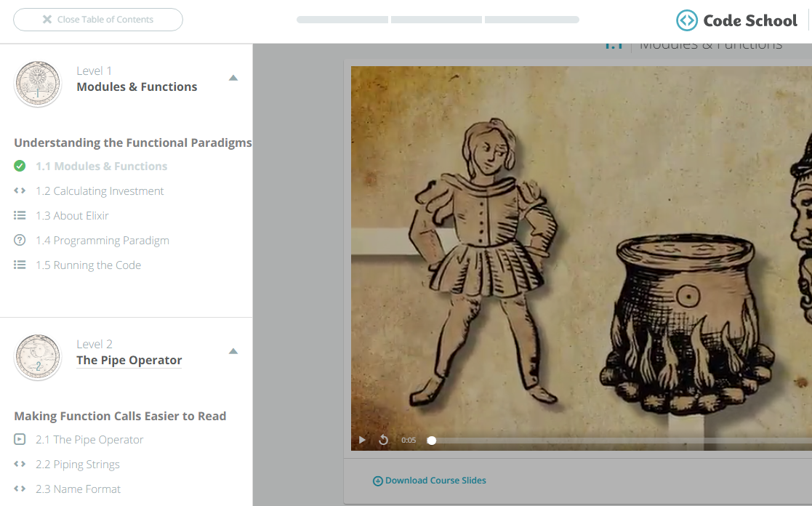Open The Pipe Operator level heading link
Screen dimensions: 812x506
[x=129, y=361]
